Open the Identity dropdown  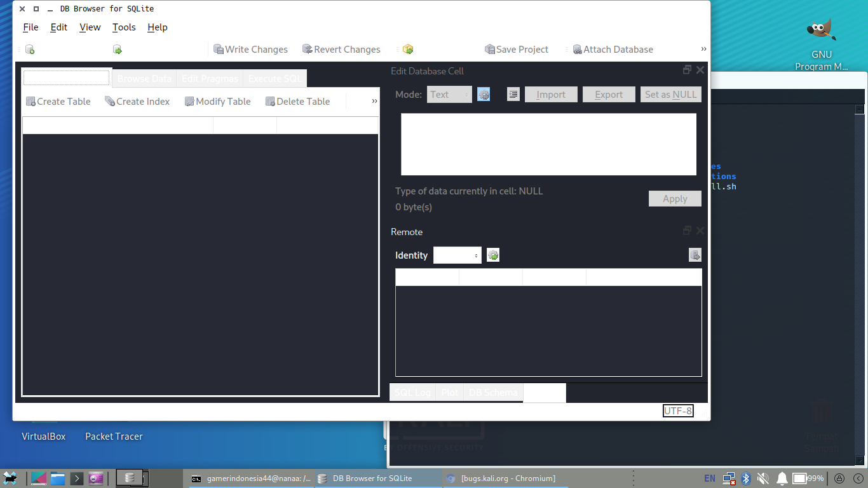point(458,255)
